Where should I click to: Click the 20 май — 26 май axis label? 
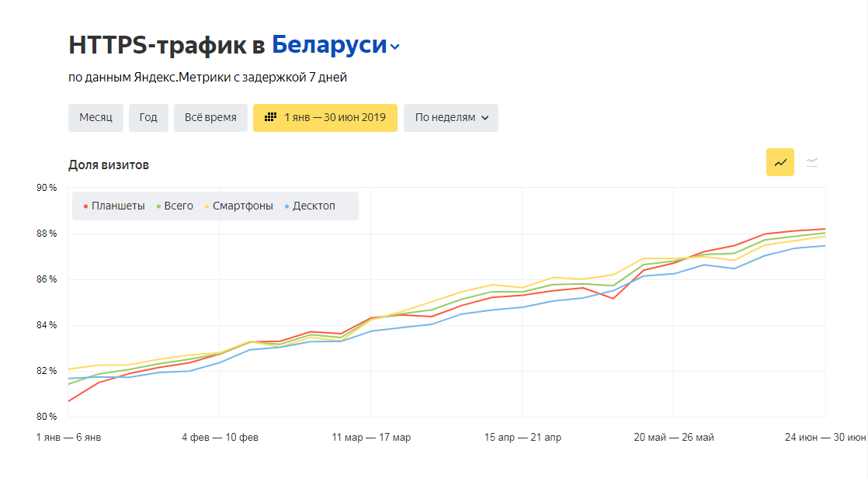tap(673, 438)
